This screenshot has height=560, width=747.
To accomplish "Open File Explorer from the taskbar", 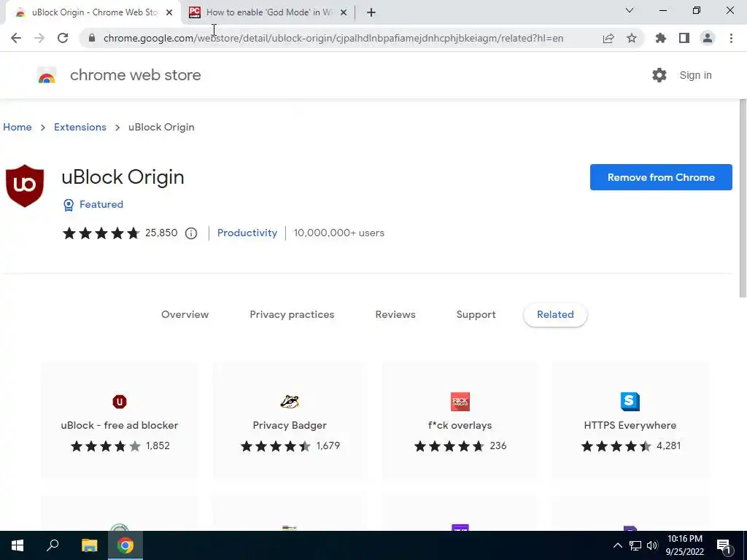I will click(89, 545).
